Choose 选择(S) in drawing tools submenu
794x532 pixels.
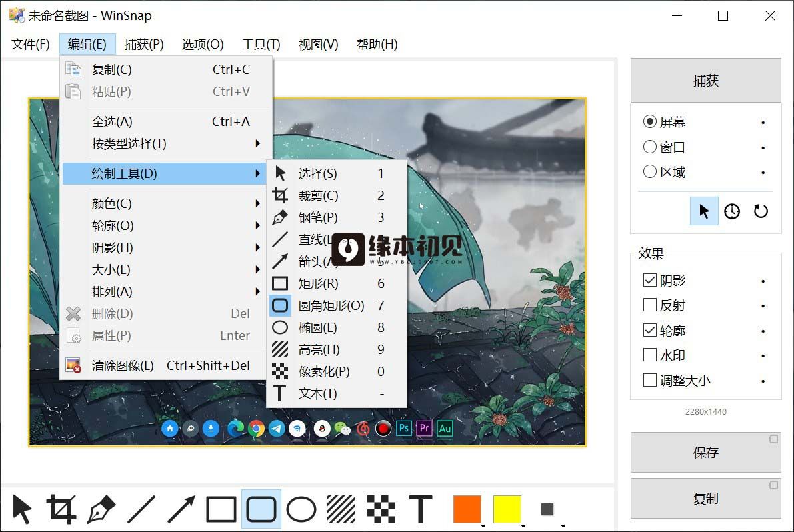click(337, 173)
